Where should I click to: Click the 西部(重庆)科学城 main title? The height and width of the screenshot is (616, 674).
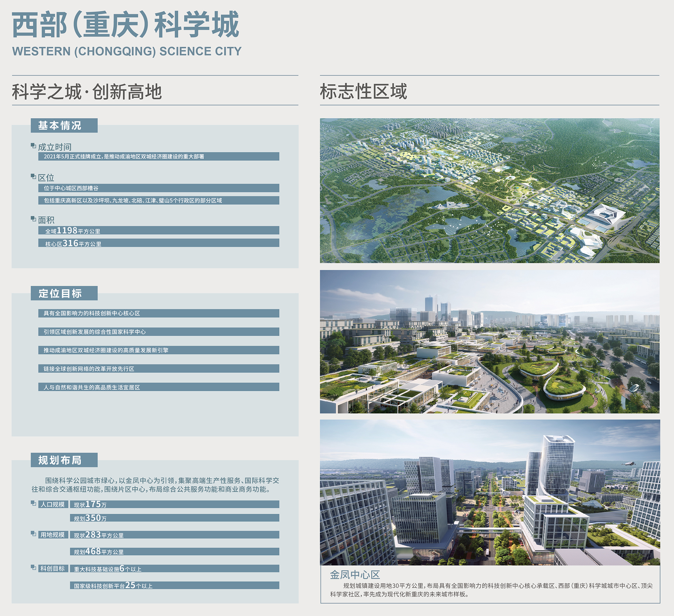click(126, 25)
